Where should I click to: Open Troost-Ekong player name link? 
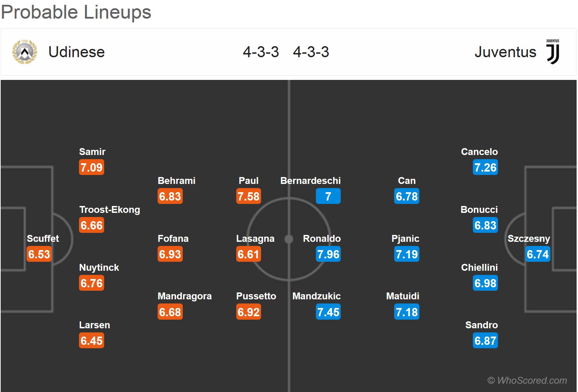110,209
